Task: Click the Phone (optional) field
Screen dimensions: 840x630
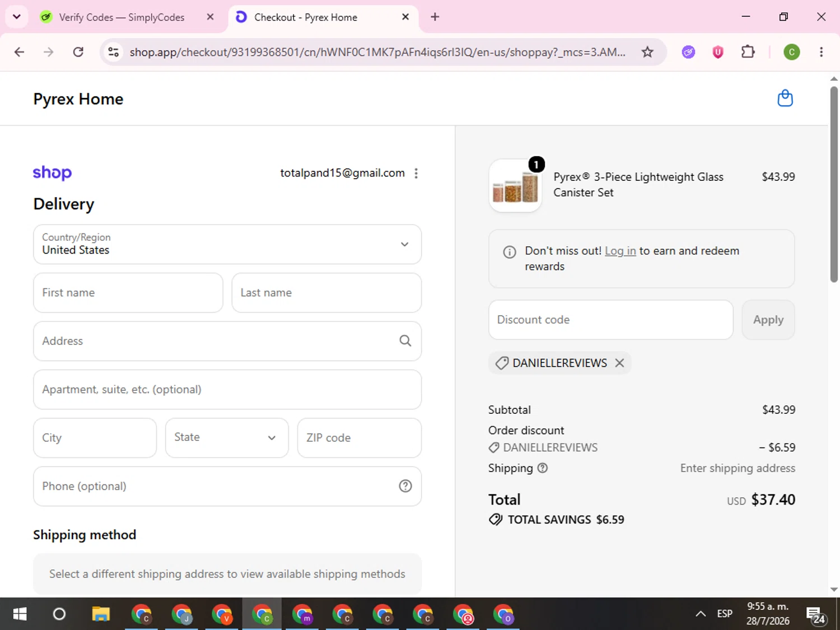Action: [227, 486]
